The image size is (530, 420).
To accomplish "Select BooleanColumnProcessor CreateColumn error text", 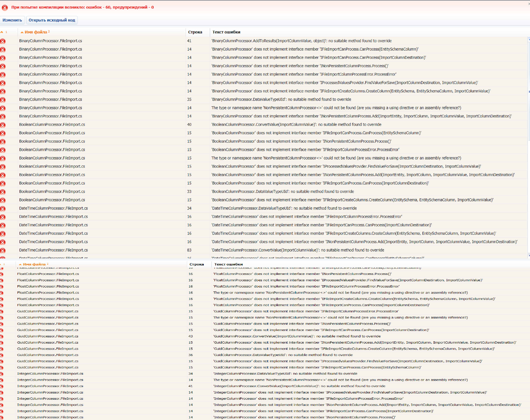I will (x=352, y=200).
